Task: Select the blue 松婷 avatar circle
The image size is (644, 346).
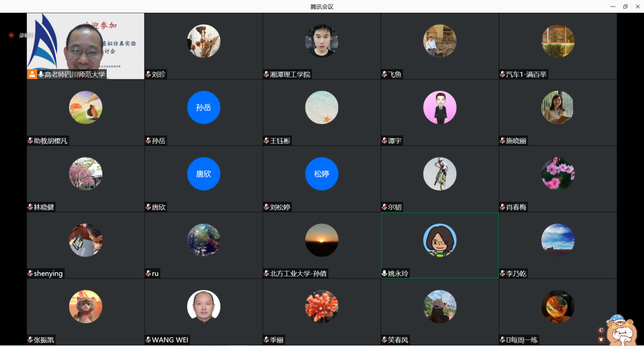Action: [321, 174]
